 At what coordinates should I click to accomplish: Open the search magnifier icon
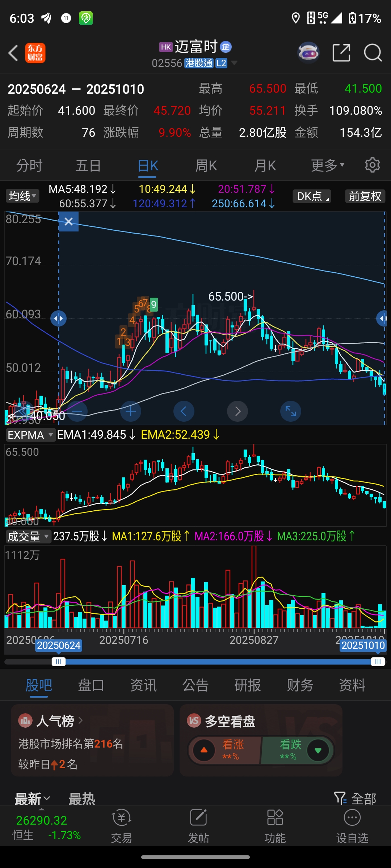coord(373,53)
